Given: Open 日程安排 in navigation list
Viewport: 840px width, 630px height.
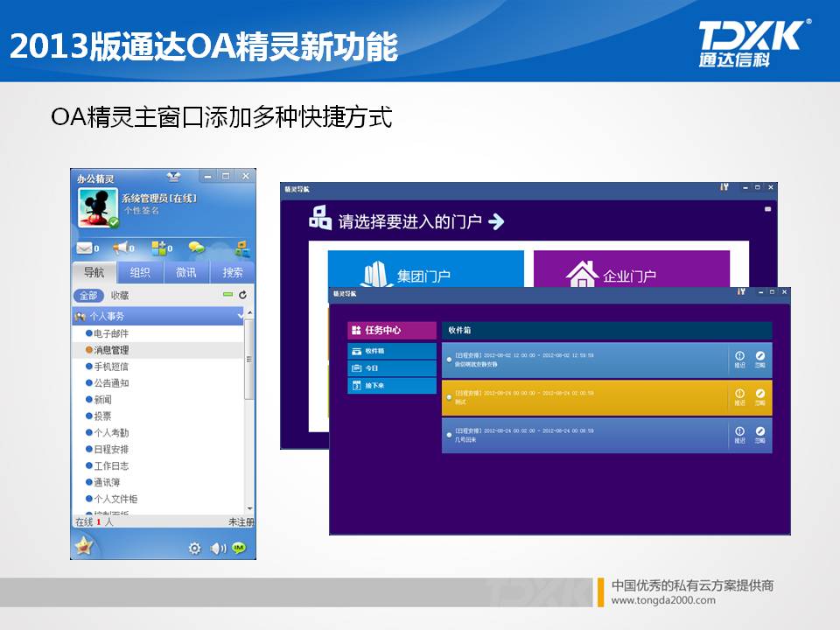Looking at the screenshot, I should (111, 449).
